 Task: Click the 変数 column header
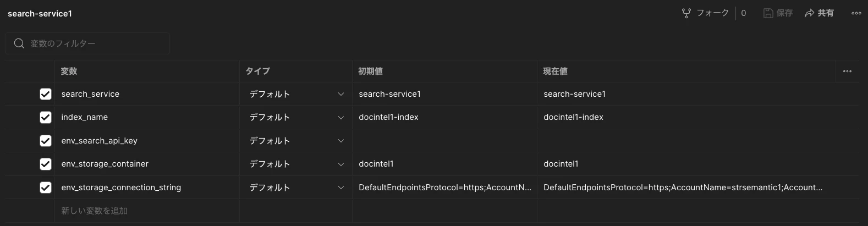click(x=69, y=71)
